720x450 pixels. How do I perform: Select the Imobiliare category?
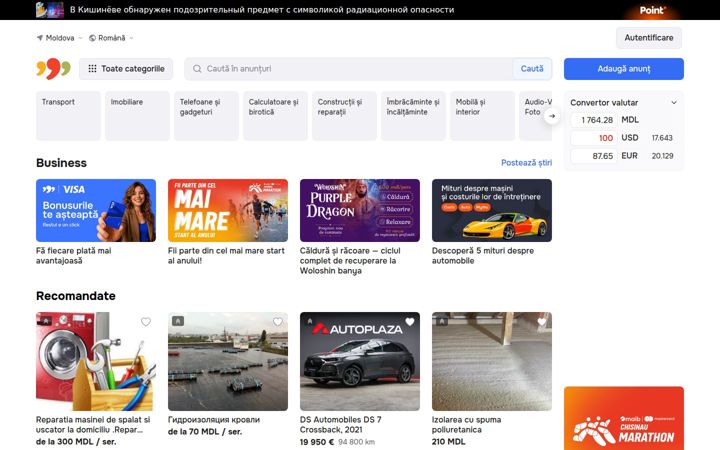click(x=137, y=116)
